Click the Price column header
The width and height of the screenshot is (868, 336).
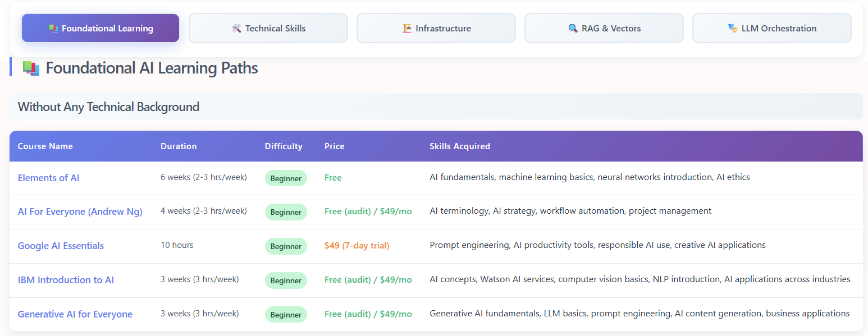click(335, 146)
